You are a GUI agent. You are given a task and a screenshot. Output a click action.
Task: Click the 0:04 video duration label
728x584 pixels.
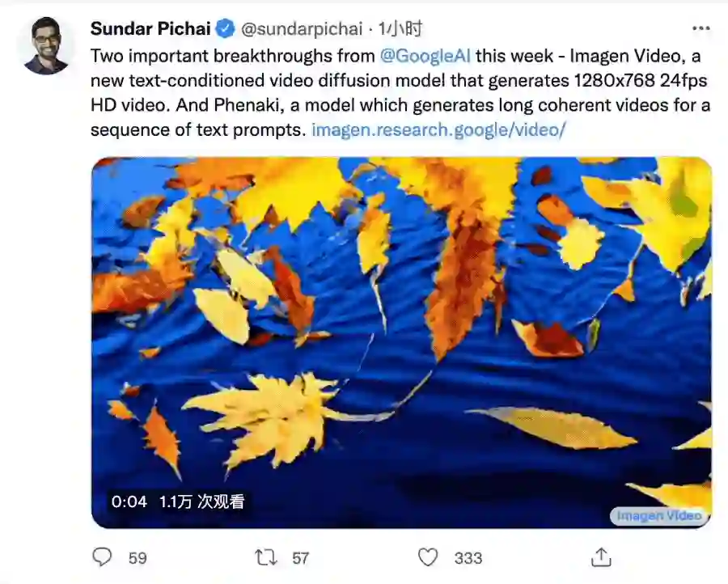(129, 501)
